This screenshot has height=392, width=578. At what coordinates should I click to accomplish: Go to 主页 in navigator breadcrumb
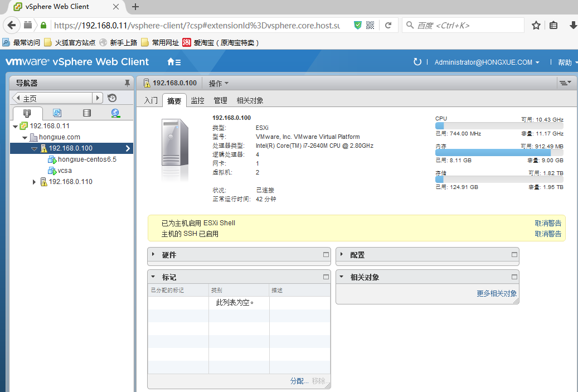pos(52,98)
